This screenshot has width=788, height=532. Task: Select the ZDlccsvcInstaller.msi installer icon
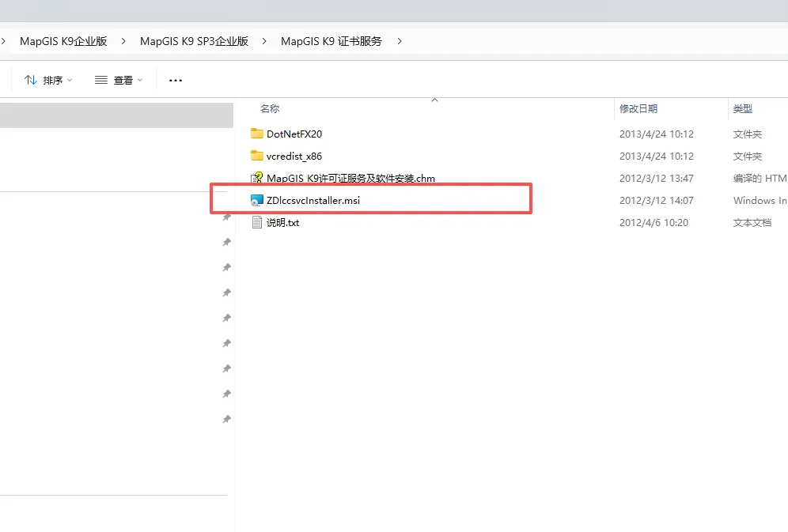[257, 200]
